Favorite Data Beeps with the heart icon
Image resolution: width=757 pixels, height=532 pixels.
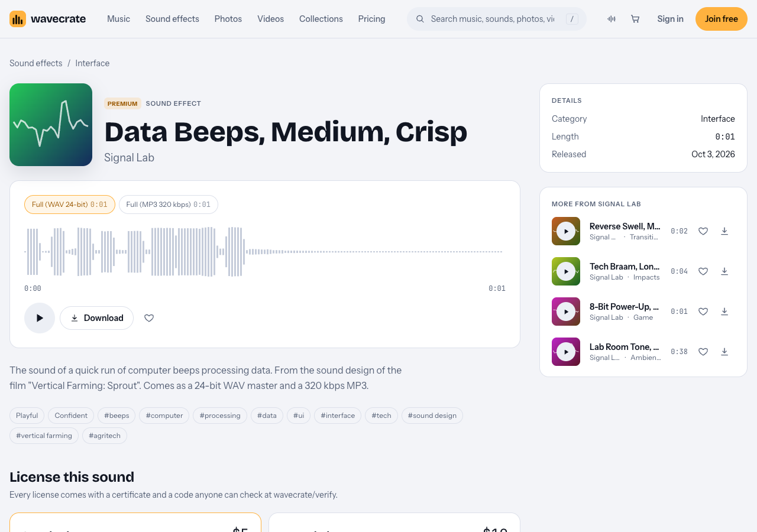tap(149, 318)
